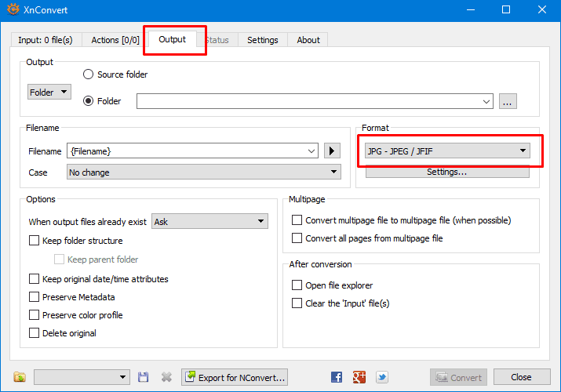
Task: Open the Google Plus link icon
Action: 359,377
